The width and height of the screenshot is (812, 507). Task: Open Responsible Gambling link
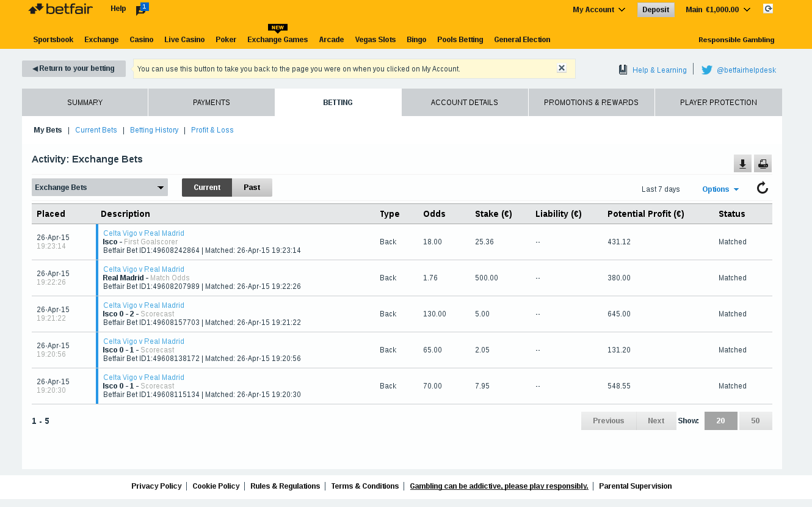pos(736,40)
